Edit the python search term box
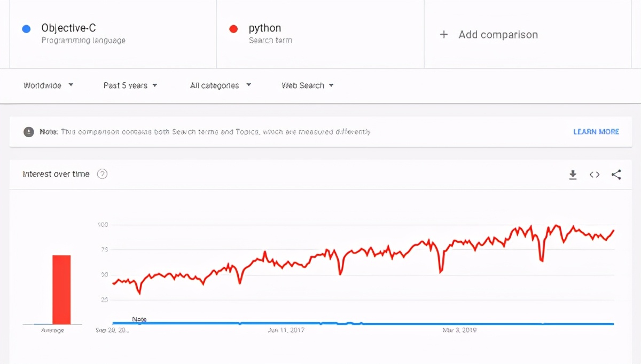Image resolution: width=641 pixels, height=364 pixels. (320, 34)
